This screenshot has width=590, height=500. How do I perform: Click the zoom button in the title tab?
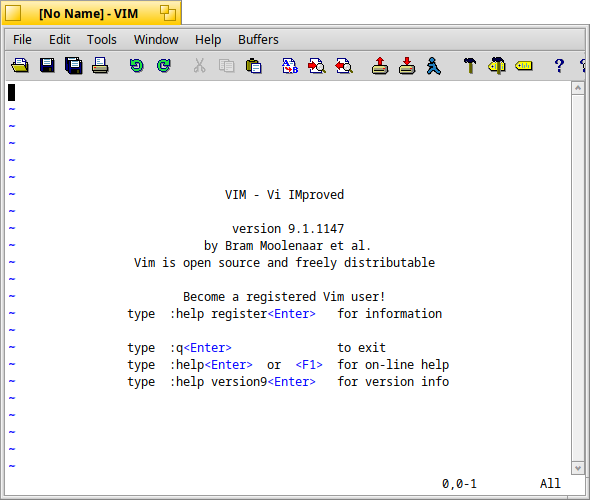168,13
